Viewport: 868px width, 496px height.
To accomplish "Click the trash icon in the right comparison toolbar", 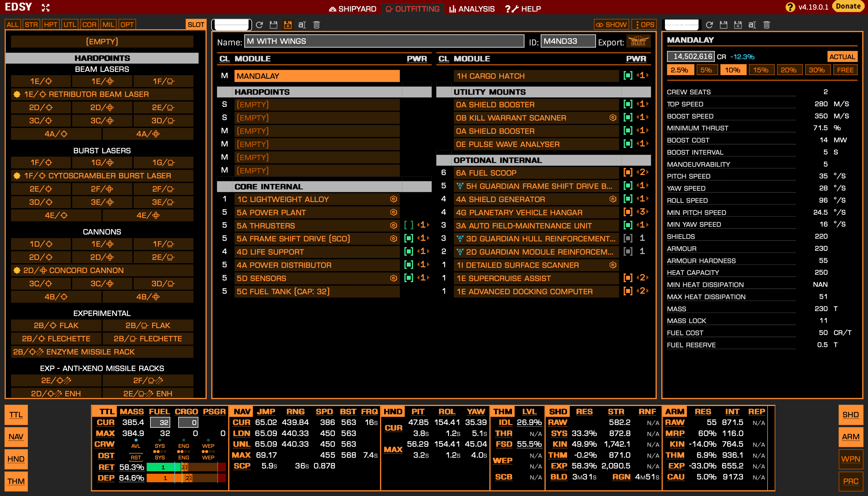I will 766,24.
